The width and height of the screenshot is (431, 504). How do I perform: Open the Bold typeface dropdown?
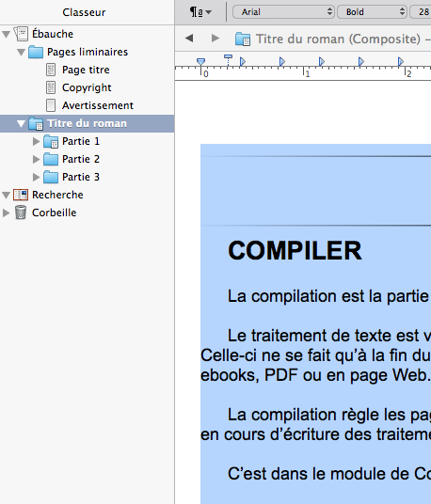point(372,12)
